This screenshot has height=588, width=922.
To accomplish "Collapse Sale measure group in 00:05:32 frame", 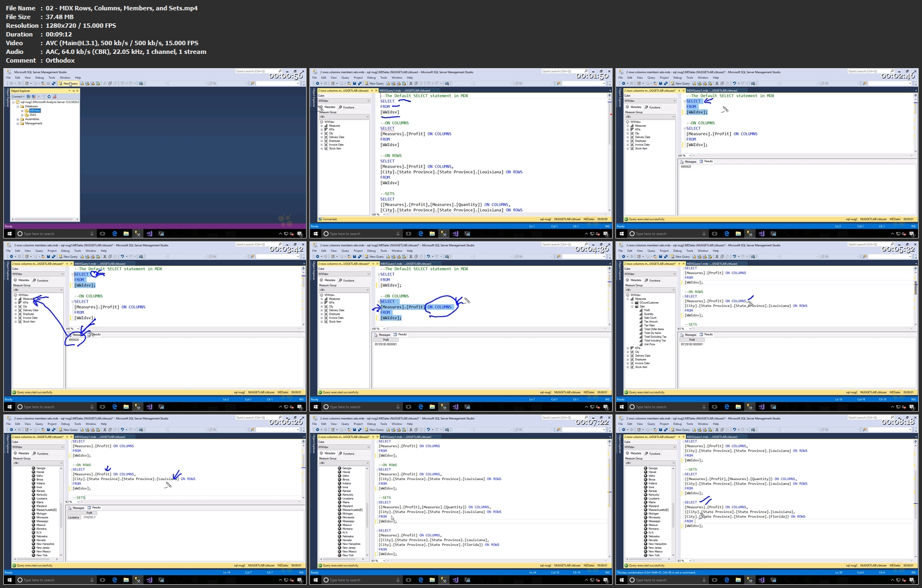I will 632,307.
